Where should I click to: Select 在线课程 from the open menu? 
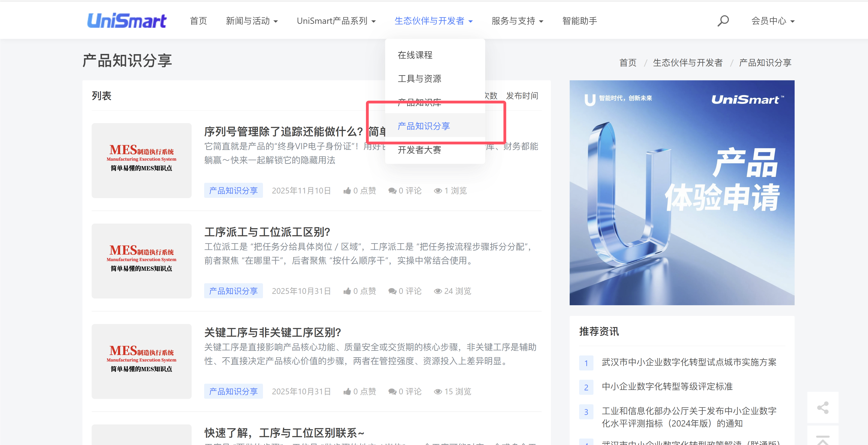[x=415, y=55]
